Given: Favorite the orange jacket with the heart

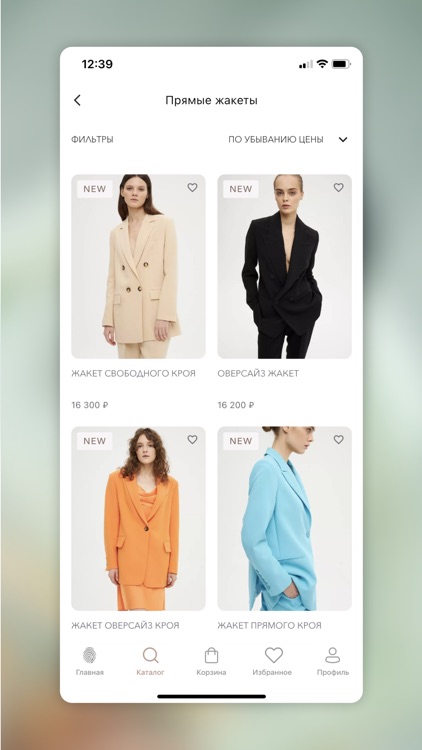Looking at the screenshot, I should [x=192, y=439].
